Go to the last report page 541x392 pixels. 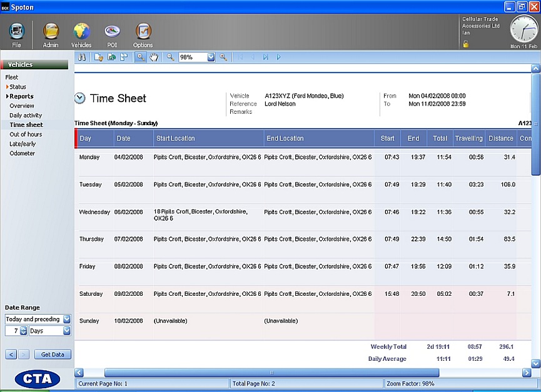click(x=266, y=57)
